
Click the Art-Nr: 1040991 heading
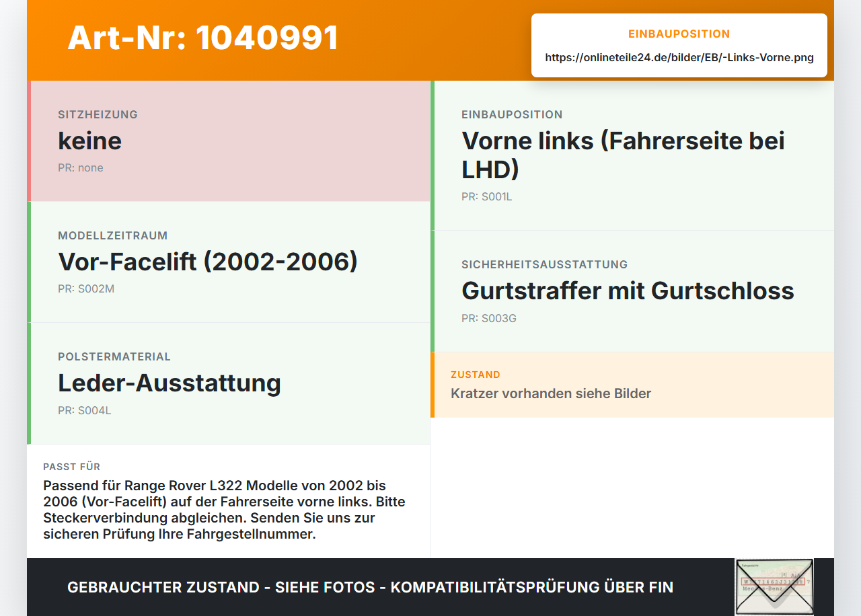(203, 38)
